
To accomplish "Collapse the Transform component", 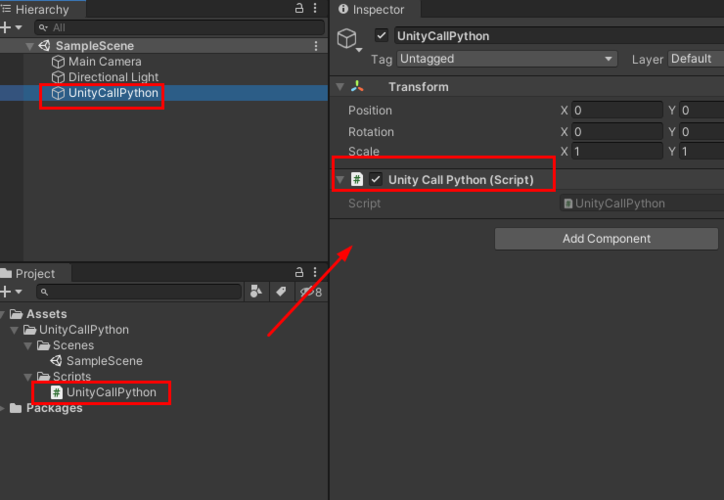I will [x=340, y=87].
